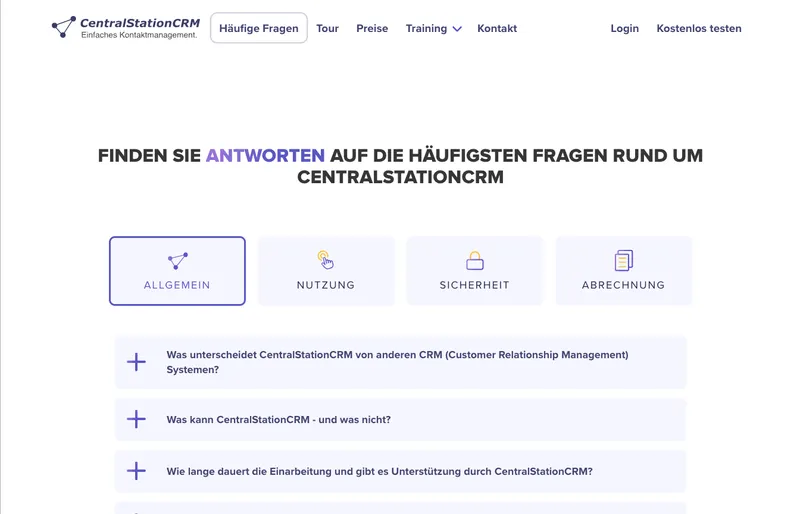This screenshot has height=514, width=800.
Task: Click Kostenlos testen link
Action: click(x=699, y=29)
